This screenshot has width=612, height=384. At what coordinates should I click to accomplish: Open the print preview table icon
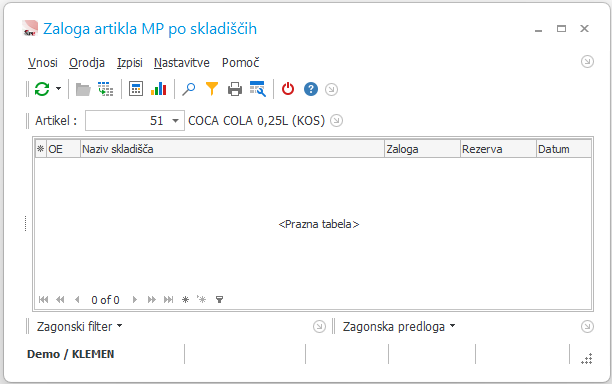pyautogui.click(x=258, y=89)
